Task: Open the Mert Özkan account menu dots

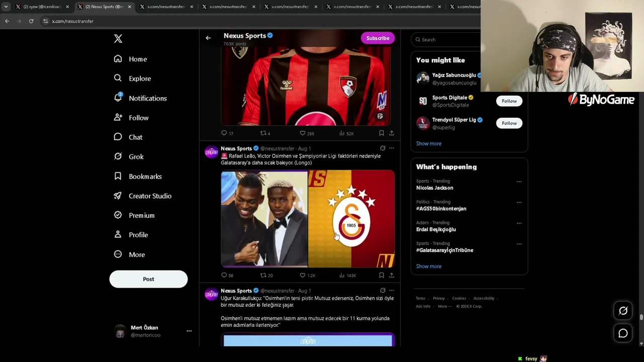Action: (189, 331)
